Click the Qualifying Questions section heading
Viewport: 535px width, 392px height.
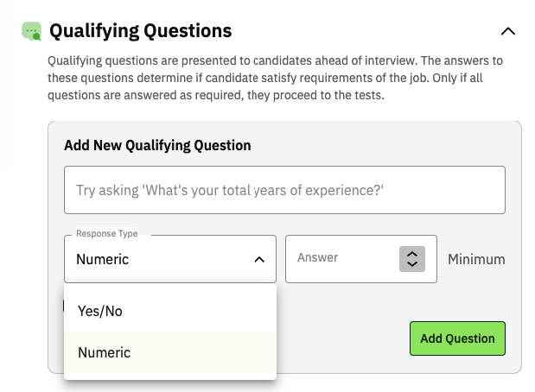point(141,31)
